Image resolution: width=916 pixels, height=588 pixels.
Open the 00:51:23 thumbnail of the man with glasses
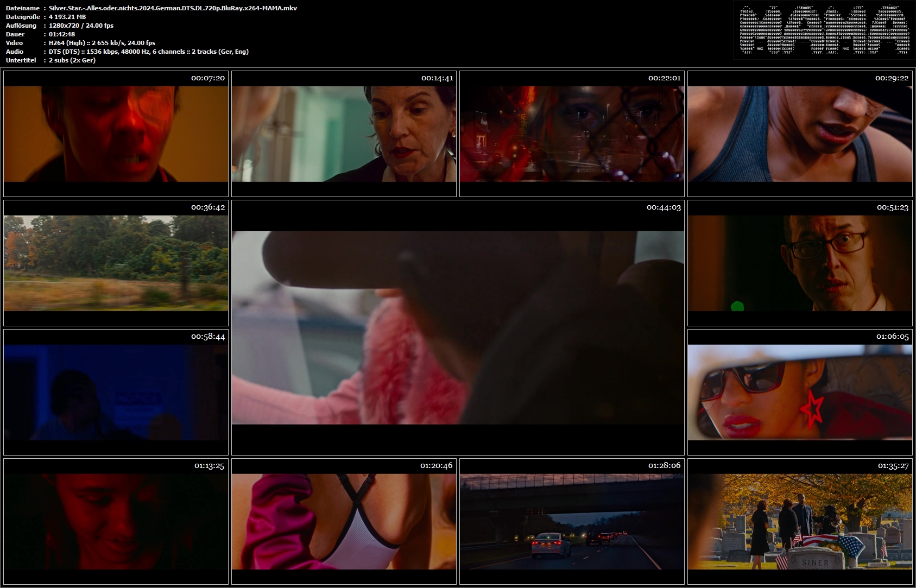(x=800, y=263)
